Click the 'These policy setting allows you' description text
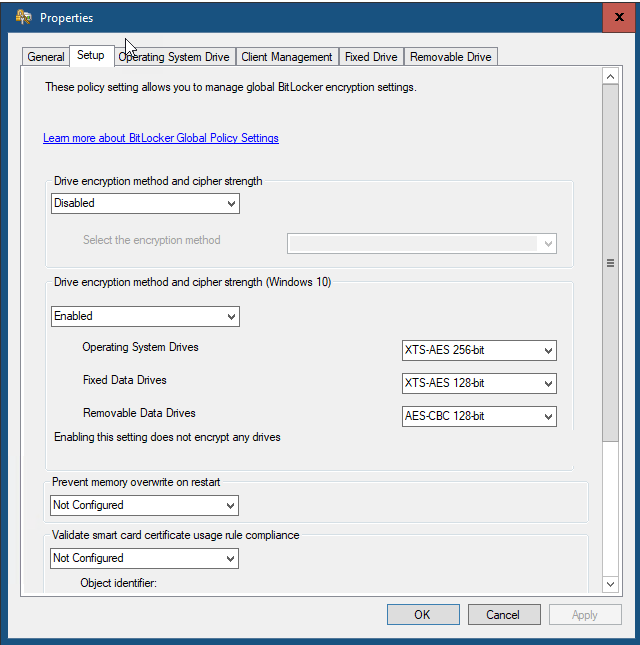Image resolution: width=640 pixels, height=645 pixels. point(231,87)
